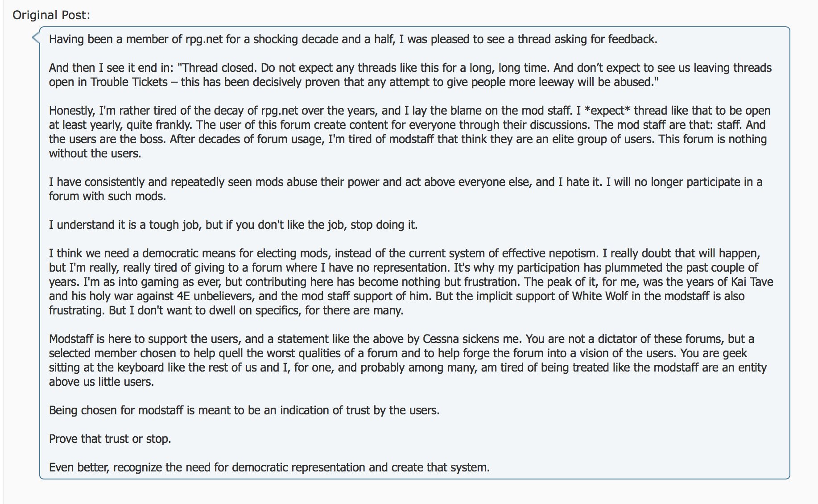
Task: Click the paragraph starting "I have consistently"
Action: point(405,189)
